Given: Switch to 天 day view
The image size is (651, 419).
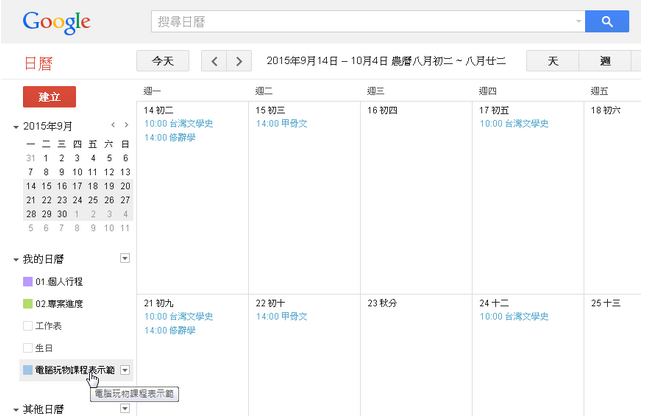Looking at the screenshot, I should (x=552, y=62).
